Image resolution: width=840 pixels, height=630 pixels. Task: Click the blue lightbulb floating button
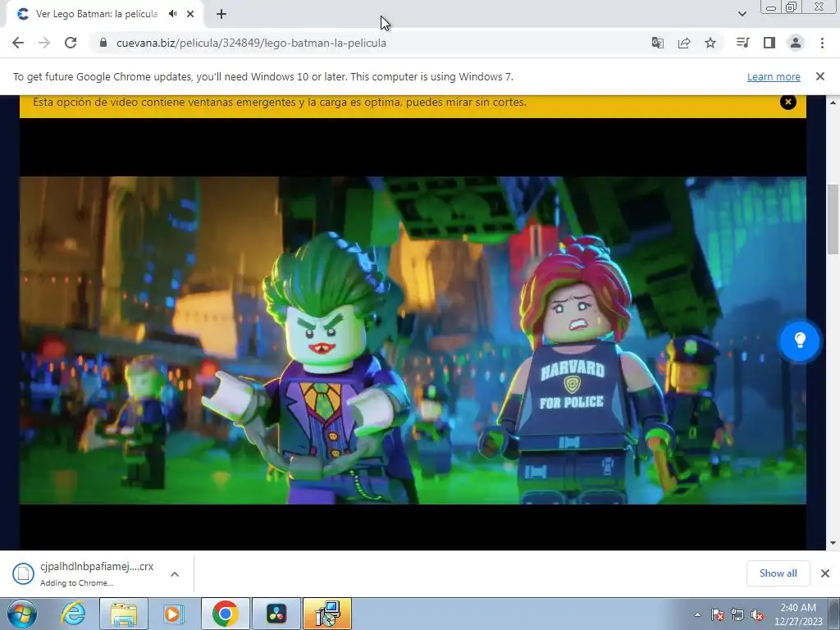(x=799, y=340)
